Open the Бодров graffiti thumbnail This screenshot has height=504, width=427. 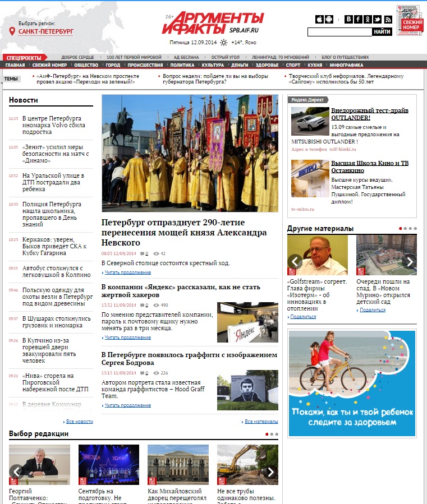247,390
